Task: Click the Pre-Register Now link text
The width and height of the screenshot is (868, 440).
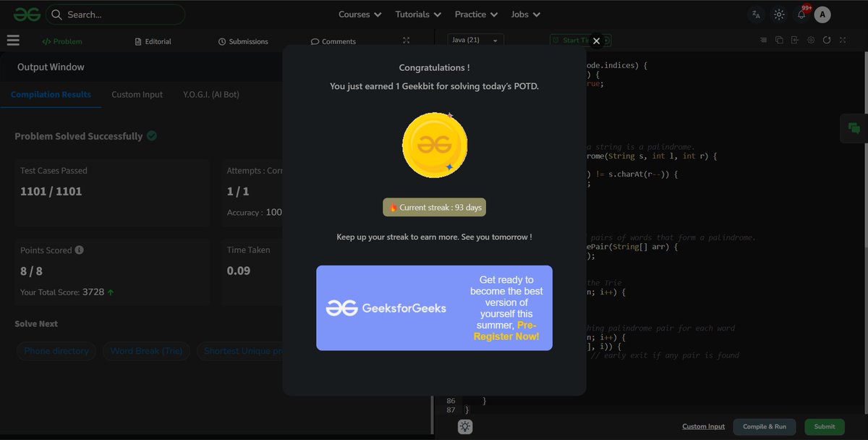Action: [x=506, y=331]
